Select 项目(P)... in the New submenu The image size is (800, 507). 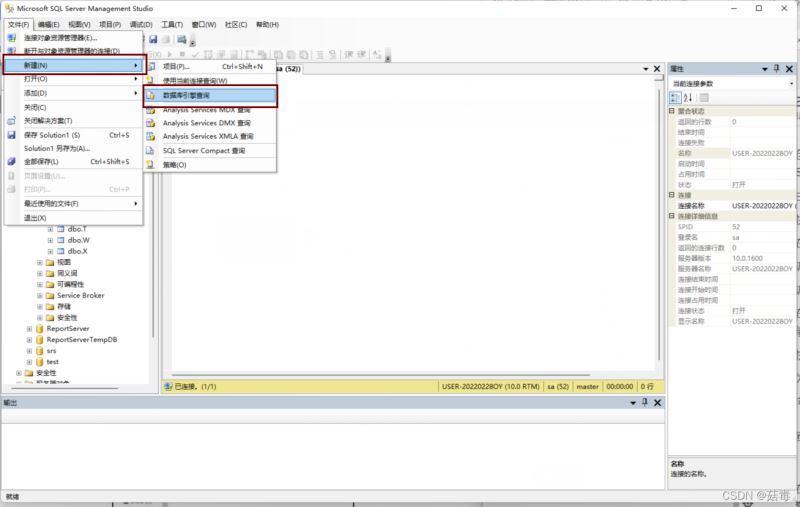(210, 66)
